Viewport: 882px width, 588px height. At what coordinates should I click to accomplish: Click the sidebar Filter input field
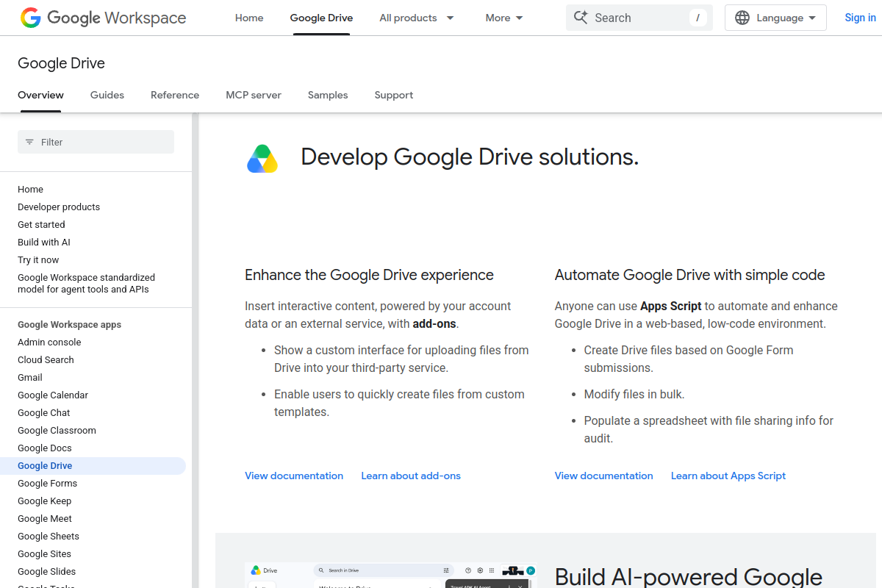pos(96,142)
